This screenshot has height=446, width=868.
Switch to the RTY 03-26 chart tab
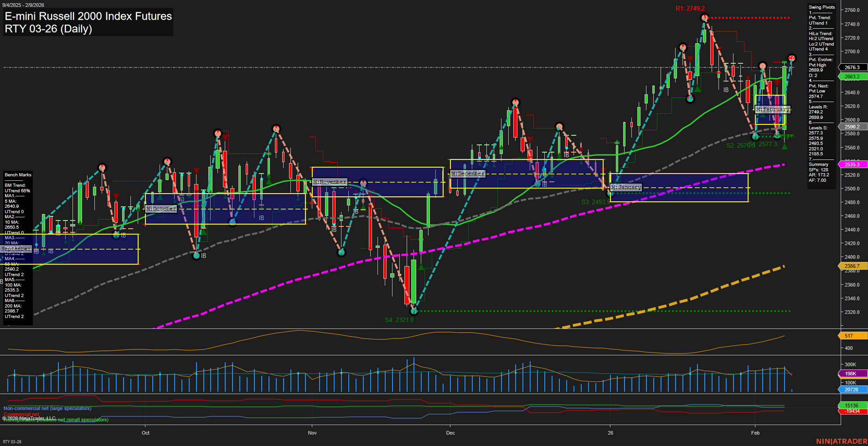click(13, 441)
